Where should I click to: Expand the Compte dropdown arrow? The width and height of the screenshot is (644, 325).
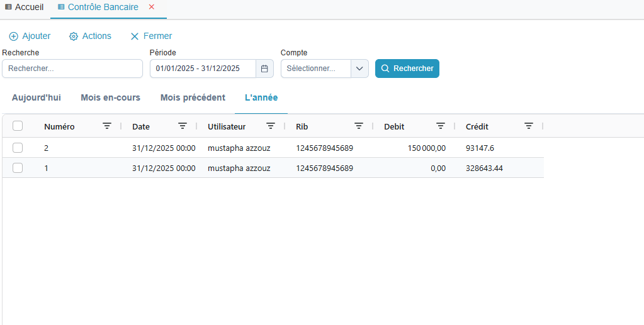tap(359, 69)
